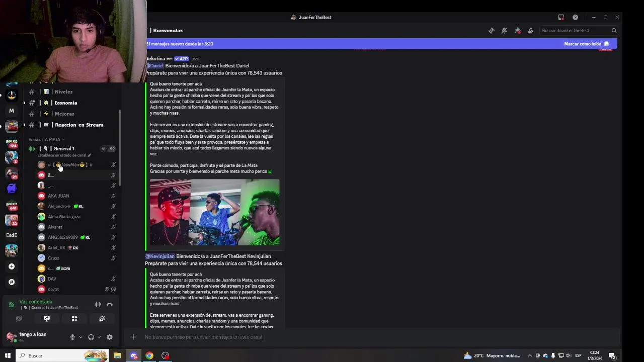
Task: Open the inbox icon in title bar
Action: coord(561,17)
